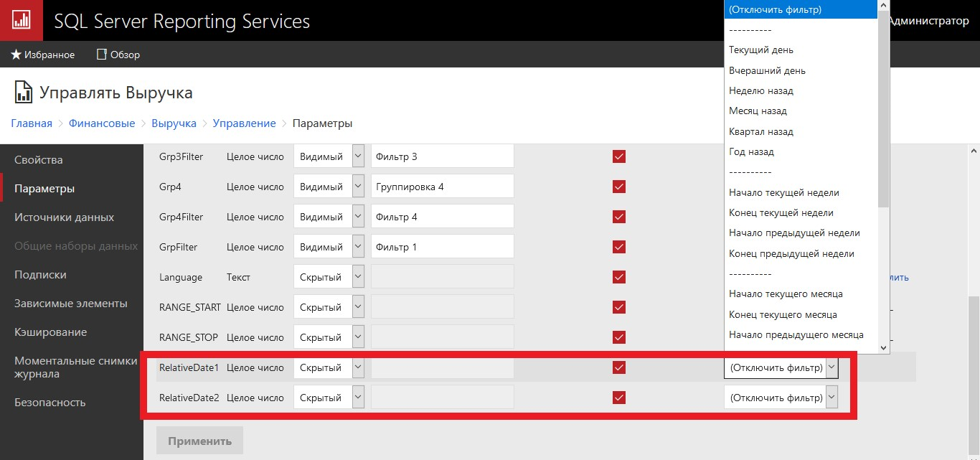Toggle checkbox in the RANGE_START row
Screen dimensions: 980x460
(619, 307)
